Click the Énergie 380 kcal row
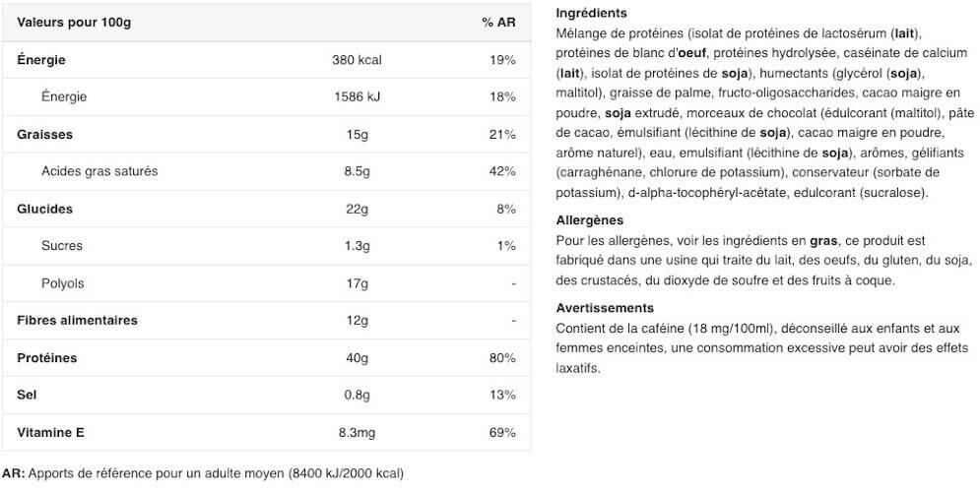 (x=267, y=60)
